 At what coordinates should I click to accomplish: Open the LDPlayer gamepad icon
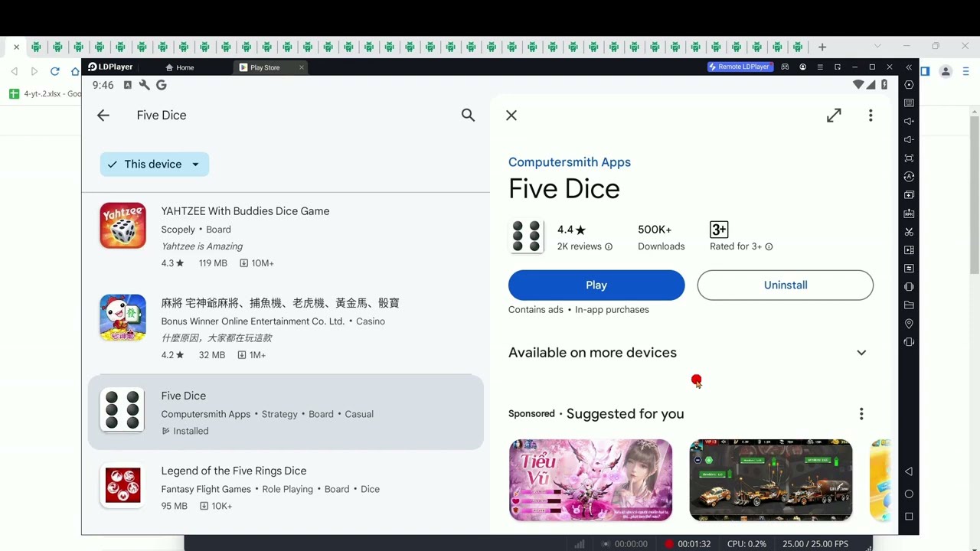(x=785, y=67)
